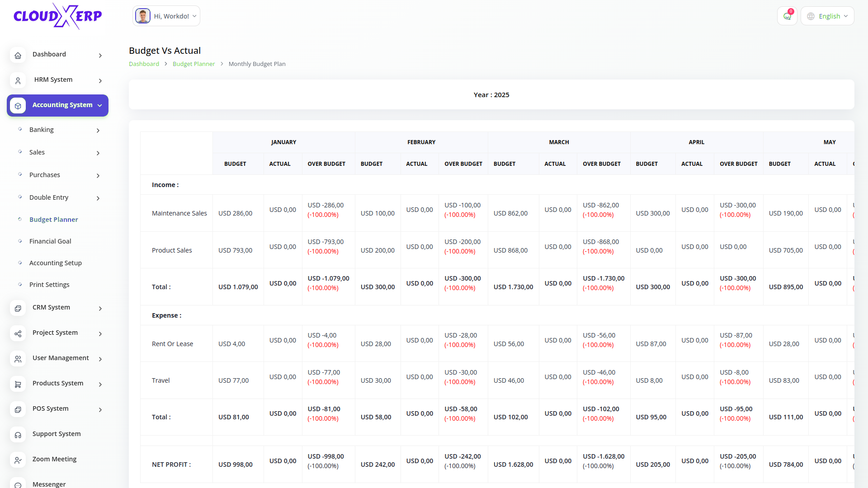Image resolution: width=868 pixels, height=488 pixels.
Task: Click the HRM System person icon
Action: [18, 80]
